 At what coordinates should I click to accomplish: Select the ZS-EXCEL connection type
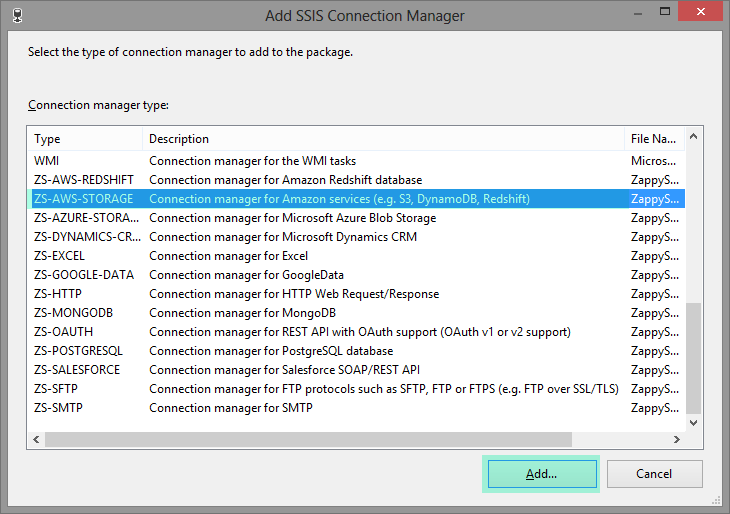[x=356, y=256]
